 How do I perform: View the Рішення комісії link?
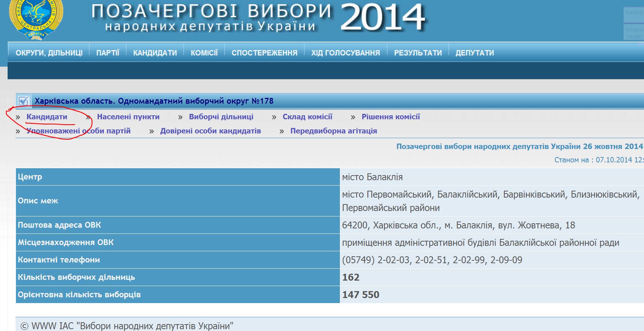tap(391, 117)
